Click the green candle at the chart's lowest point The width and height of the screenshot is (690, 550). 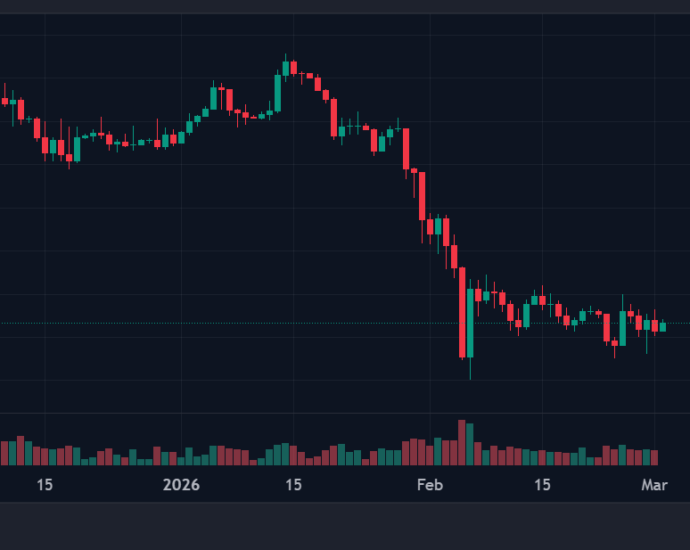tap(470, 323)
